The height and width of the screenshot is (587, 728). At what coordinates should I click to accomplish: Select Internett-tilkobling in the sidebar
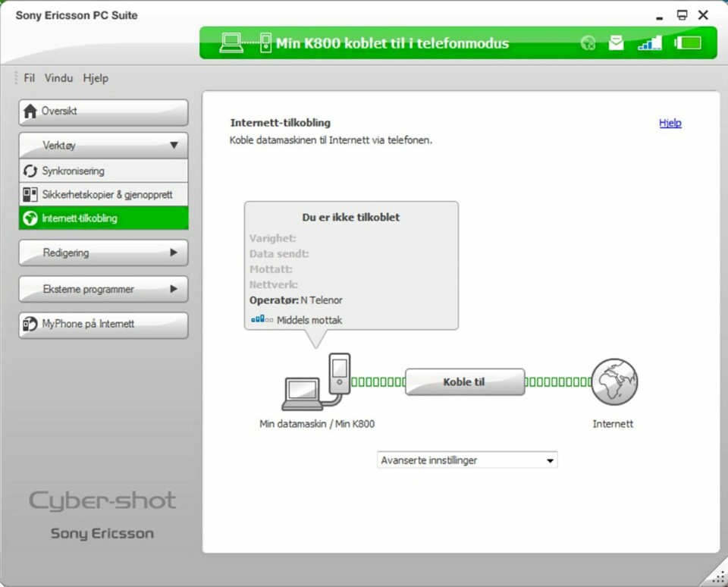(x=104, y=218)
